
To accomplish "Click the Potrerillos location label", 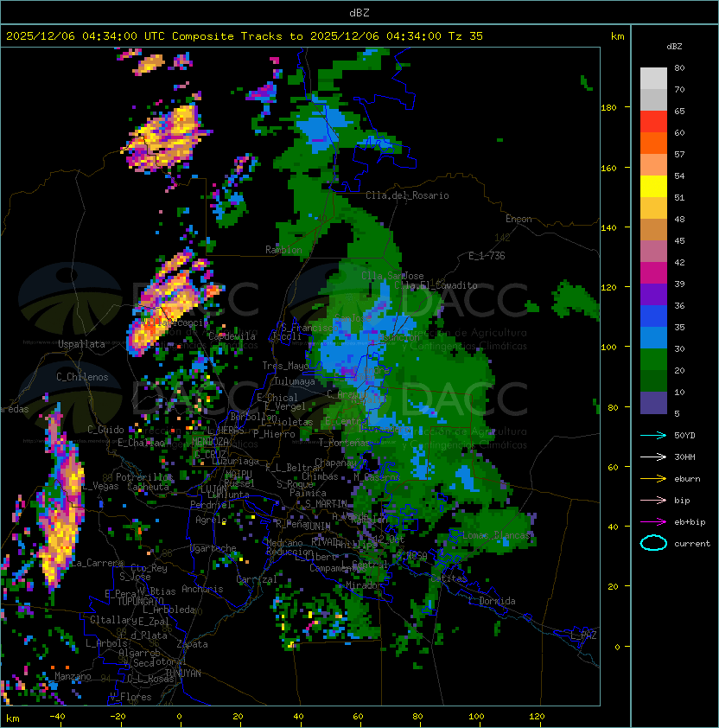I will (x=144, y=476).
